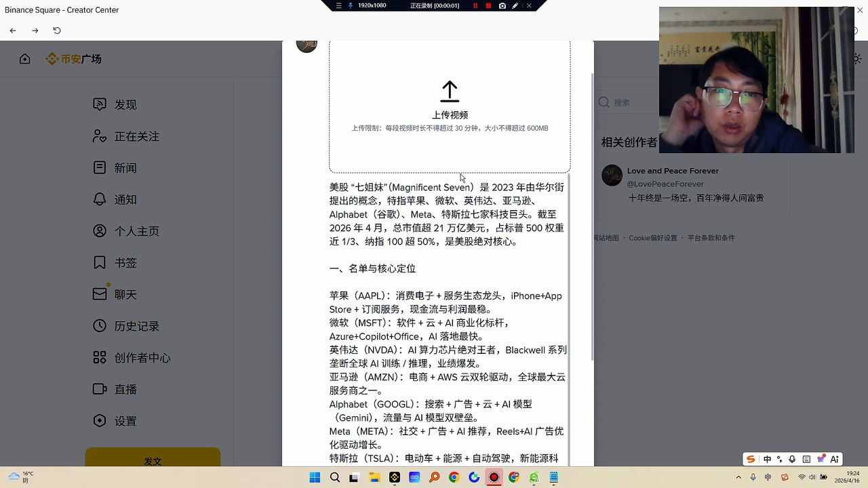Toggle the pin on the recorder toolbar
The image size is (868, 488).
(x=351, y=5)
